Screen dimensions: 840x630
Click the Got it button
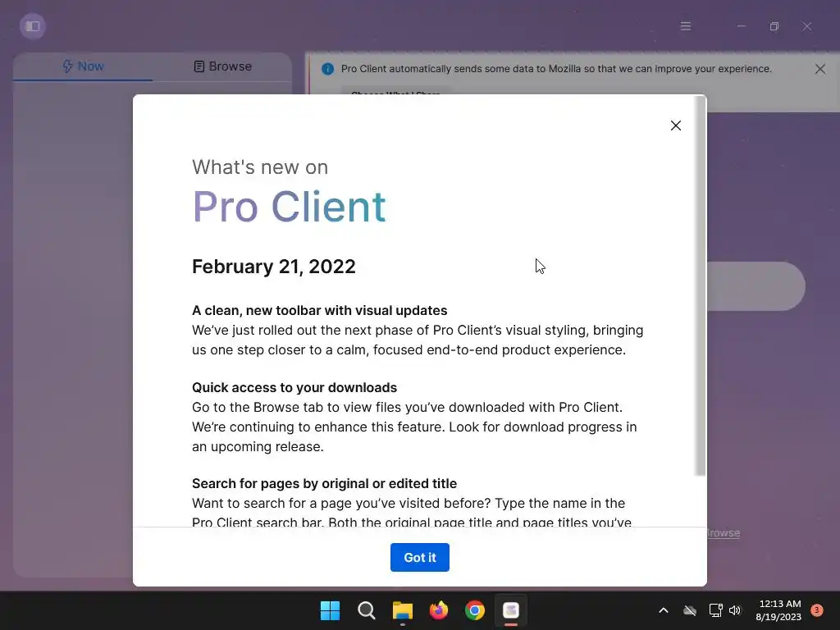pos(419,557)
